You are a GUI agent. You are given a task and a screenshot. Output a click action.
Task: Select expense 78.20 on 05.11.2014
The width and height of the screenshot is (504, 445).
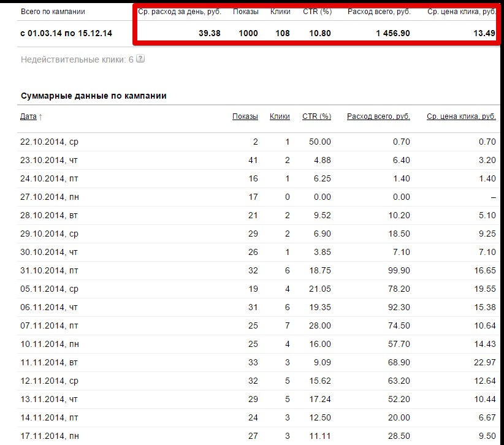(399, 289)
